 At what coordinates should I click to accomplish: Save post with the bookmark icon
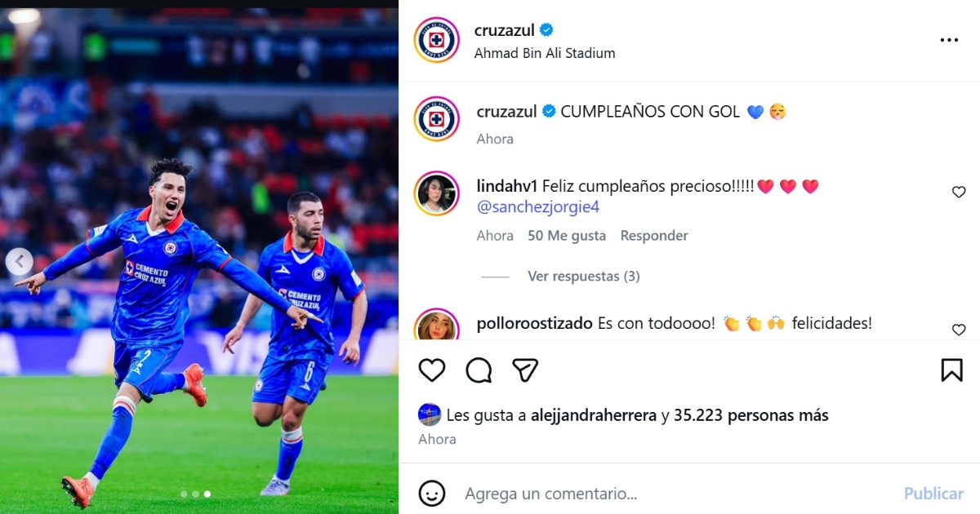point(951,370)
